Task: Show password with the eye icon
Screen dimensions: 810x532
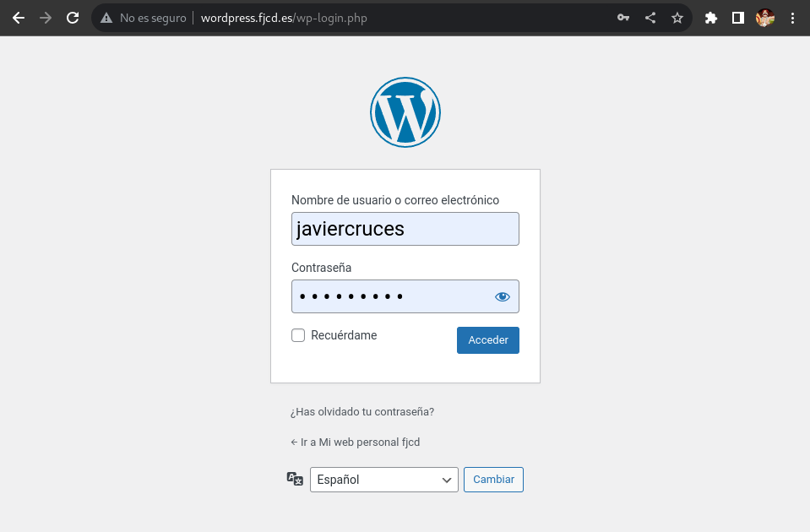Action: point(502,296)
